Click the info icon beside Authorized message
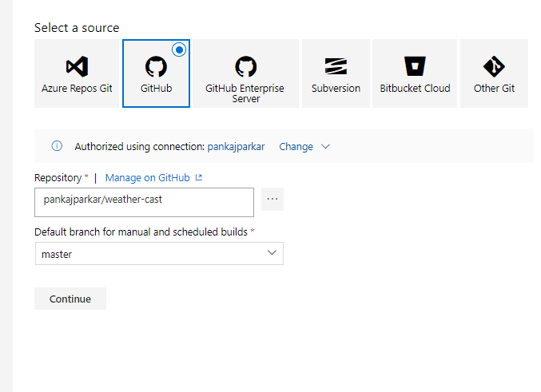 pyautogui.click(x=57, y=146)
